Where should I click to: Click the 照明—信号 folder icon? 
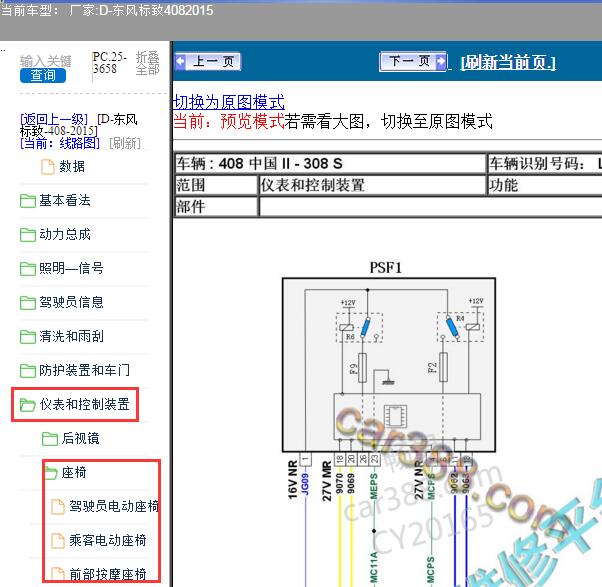pyautogui.click(x=28, y=268)
